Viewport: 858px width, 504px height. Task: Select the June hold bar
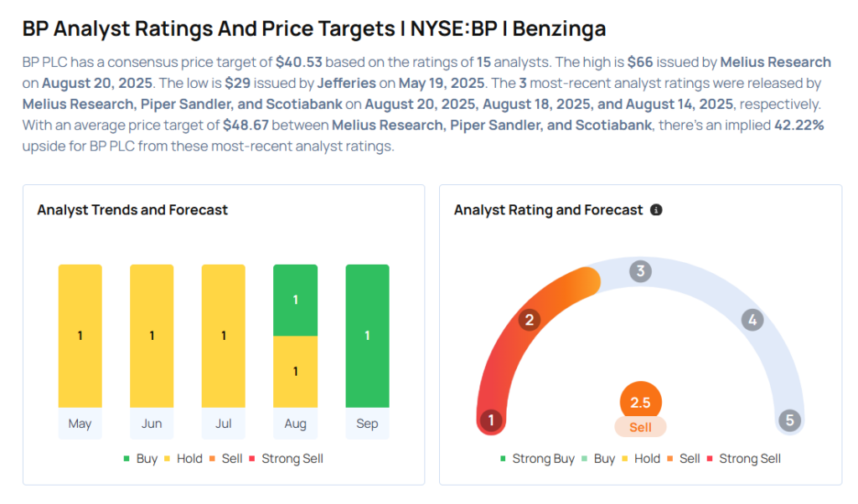[152, 336]
